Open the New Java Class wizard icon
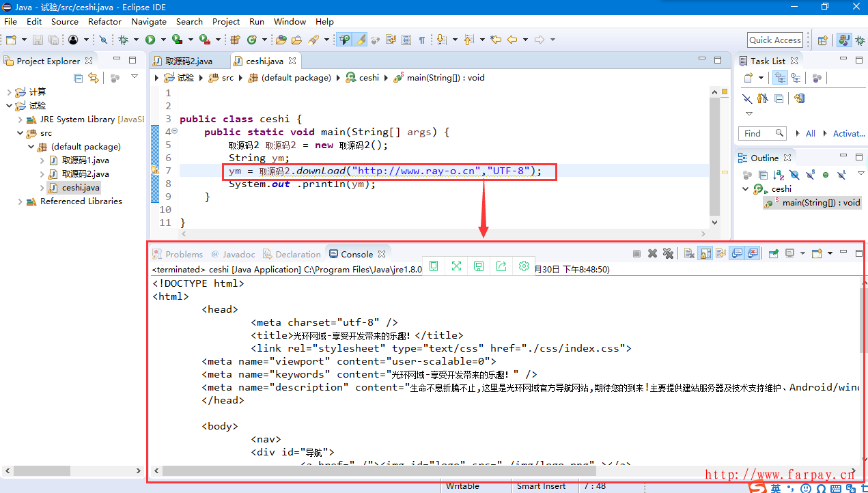868x493 pixels. 252,40
